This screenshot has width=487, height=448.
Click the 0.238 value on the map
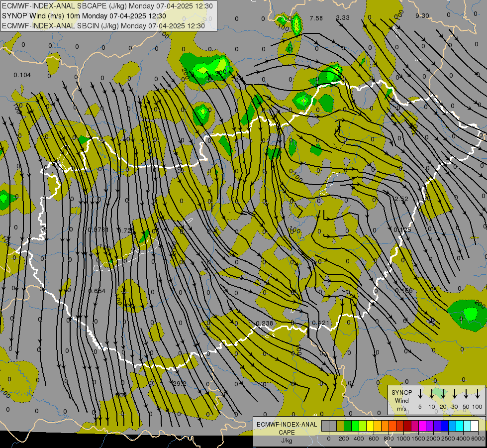[264, 324]
